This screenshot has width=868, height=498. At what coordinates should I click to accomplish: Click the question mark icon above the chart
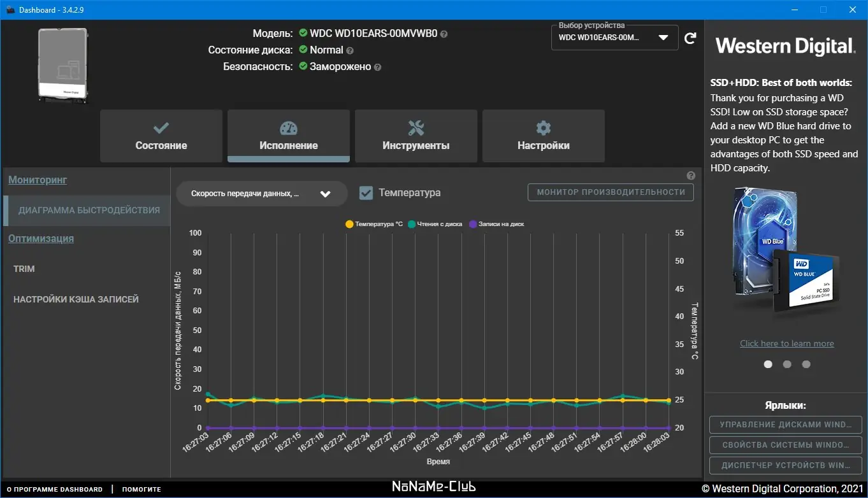[x=691, y=176]
